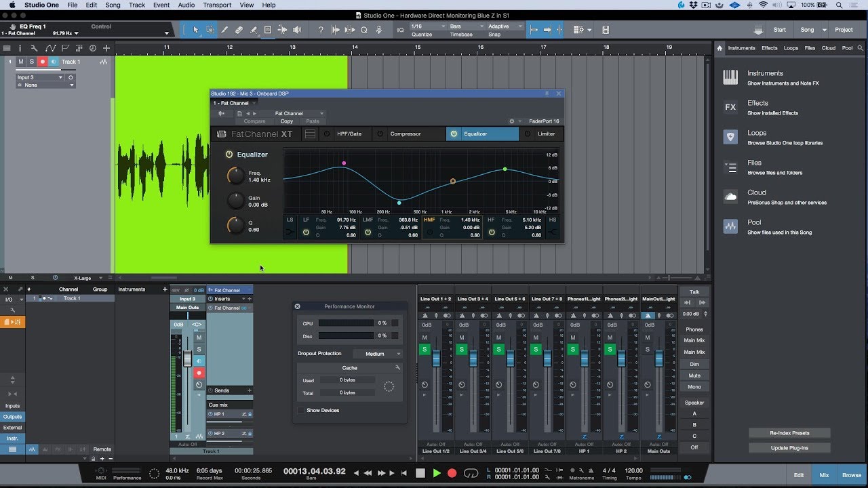Click the home icon in Browser
868x488 pixels.
pos(719,48)
